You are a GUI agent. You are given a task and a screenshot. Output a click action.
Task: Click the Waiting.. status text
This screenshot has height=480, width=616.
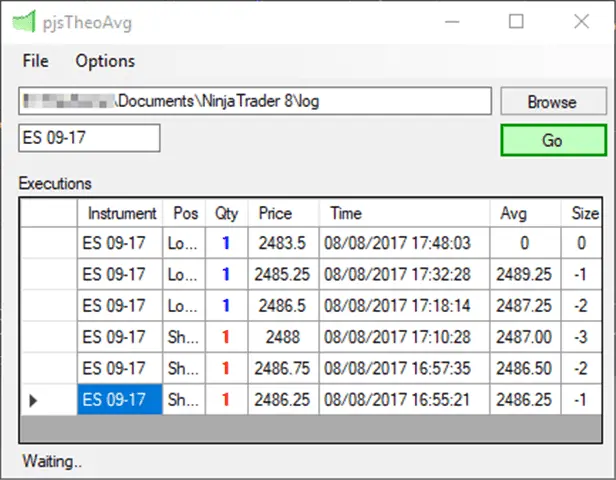(52, 461)
